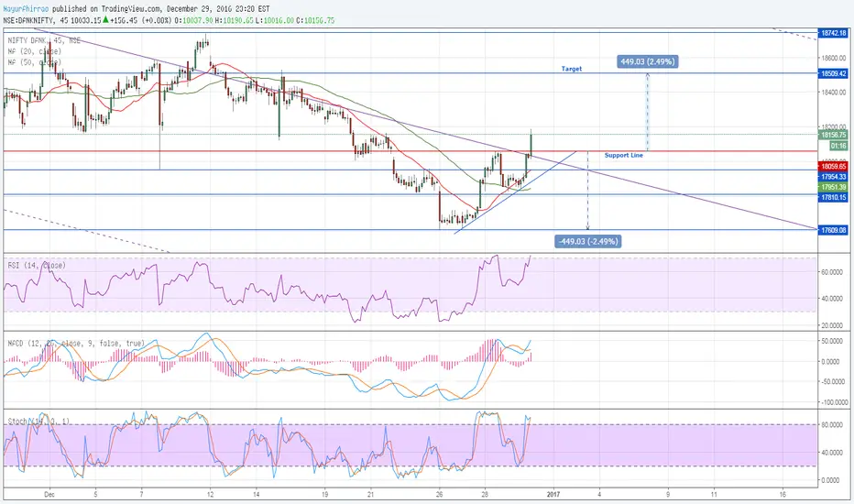
Task: Click the 18600.00 price axis label
Action: pyautogui.click(x=834, y=58)
